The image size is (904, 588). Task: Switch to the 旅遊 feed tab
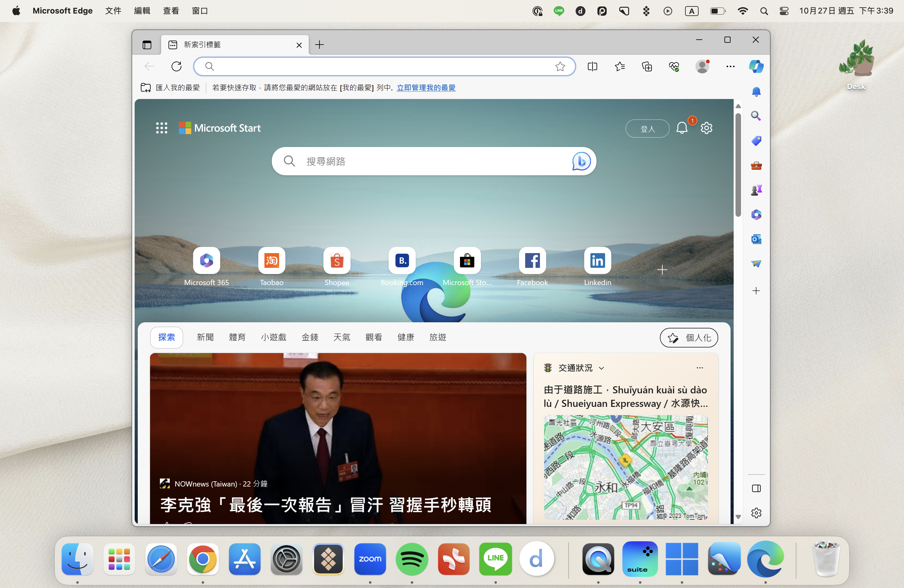(x=438, y=337)
